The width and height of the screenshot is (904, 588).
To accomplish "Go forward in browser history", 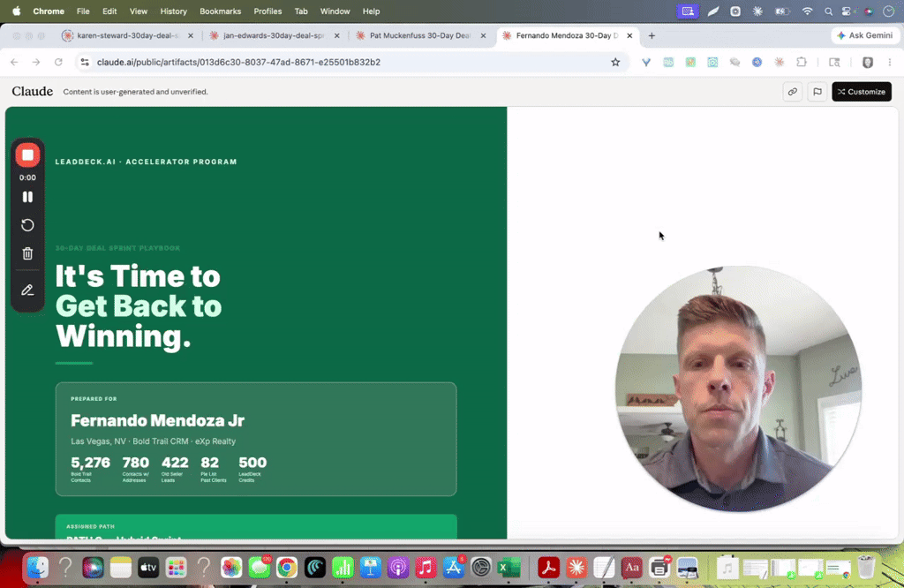I will pyautogui.click(x=35, y=63).
